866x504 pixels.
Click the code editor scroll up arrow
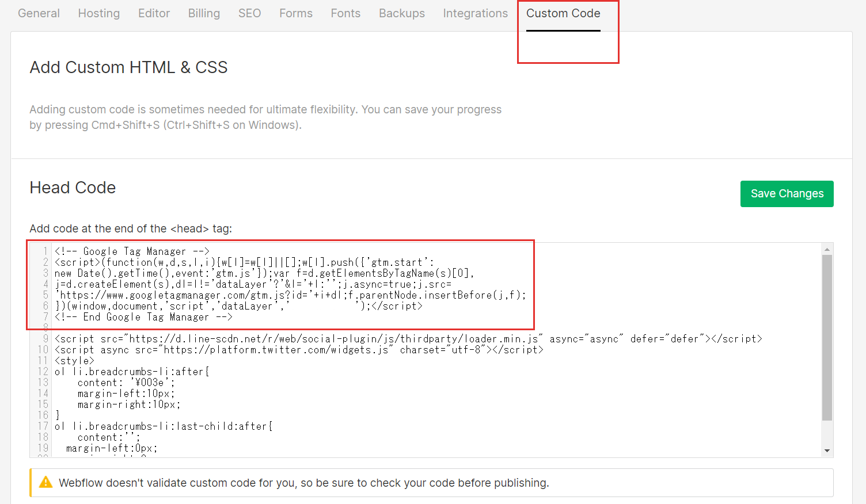pyautogui.click(x=827, y=249)
